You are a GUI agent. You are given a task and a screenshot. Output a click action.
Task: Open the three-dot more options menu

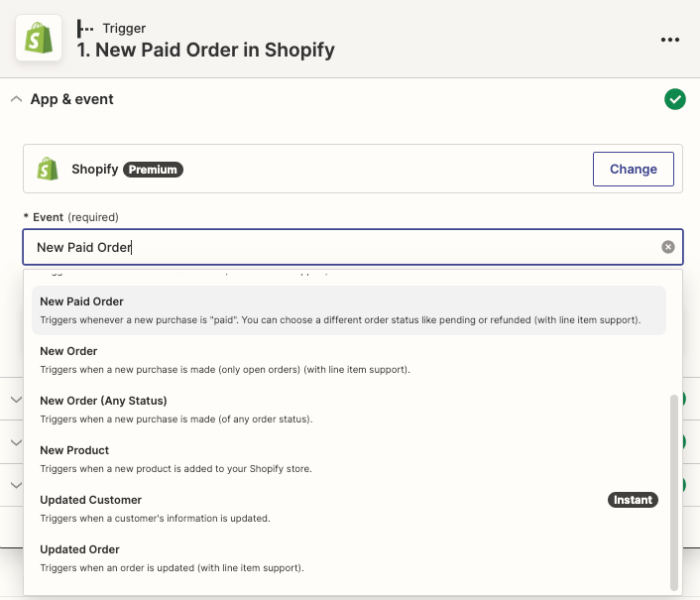coord(670,40)
